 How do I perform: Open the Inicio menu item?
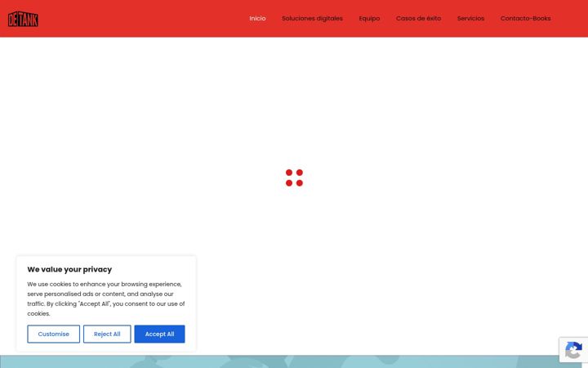(x=257, y=18)
